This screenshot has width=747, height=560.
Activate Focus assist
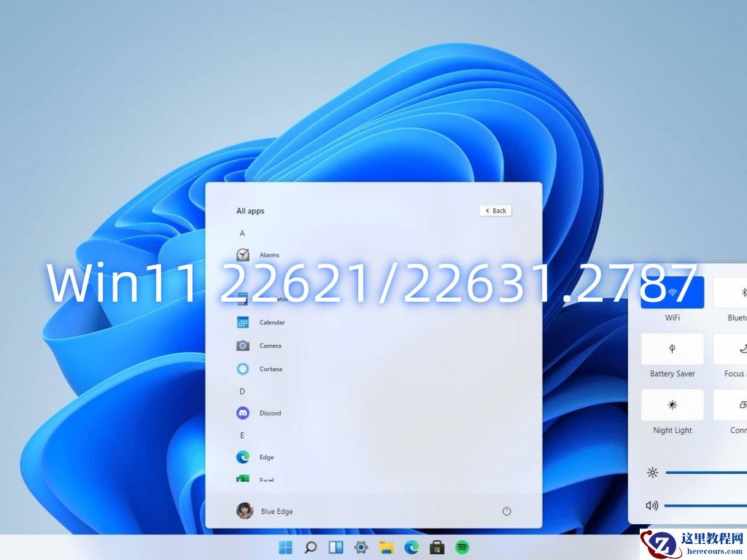(x=732, y=349)
